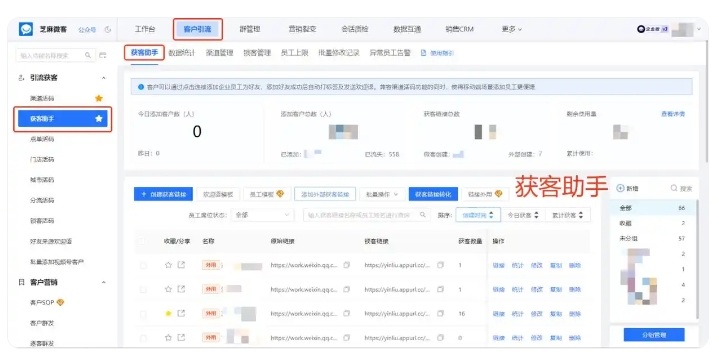This screenshot has height=362, width=719.
Task: Copy the yinliu.appurl link in the 16-customer row
Action: (440, 313)
